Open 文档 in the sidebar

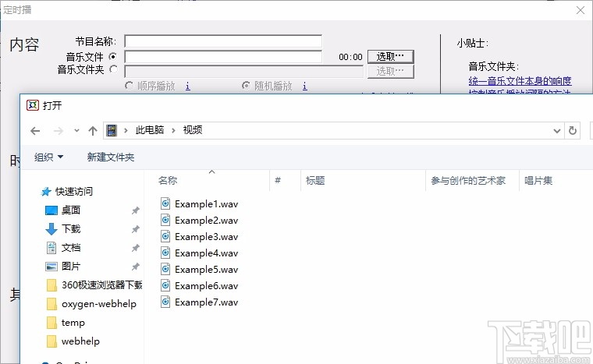tap(71, 248)
